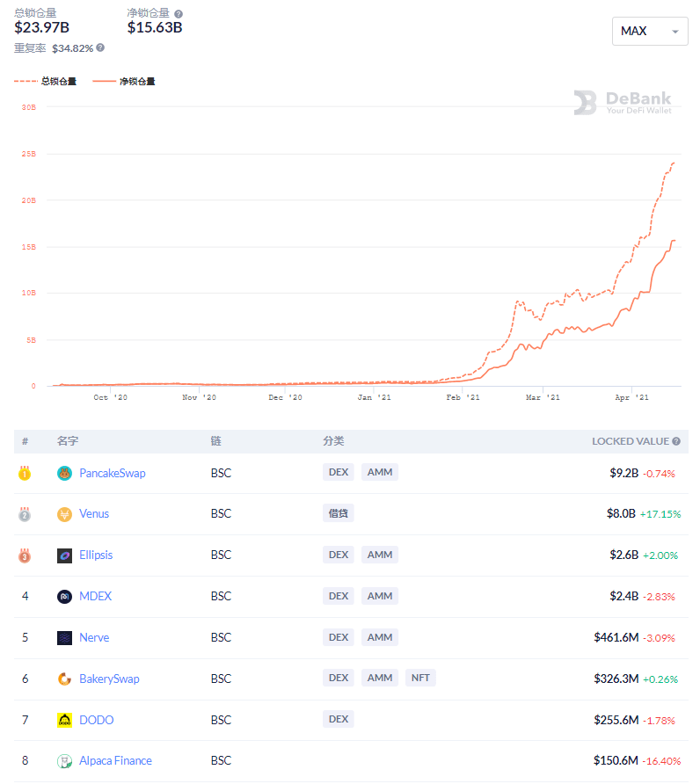Toggle the solid 净锁仓量 legend series
The width and height of the screenshot is (700, 784).
(x=124, y=82)
